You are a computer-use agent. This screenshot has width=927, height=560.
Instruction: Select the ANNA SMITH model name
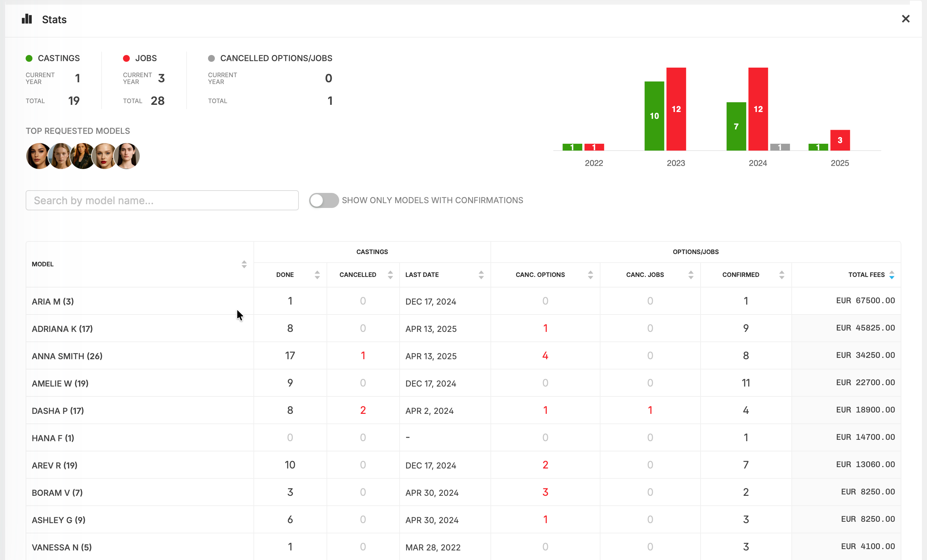67,356
